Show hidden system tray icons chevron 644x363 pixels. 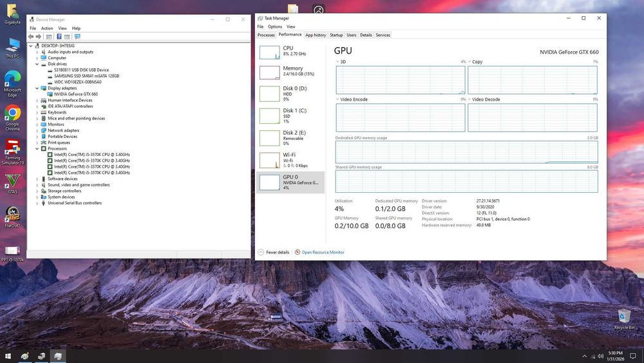pyautogui.click(x=585, y=356)
